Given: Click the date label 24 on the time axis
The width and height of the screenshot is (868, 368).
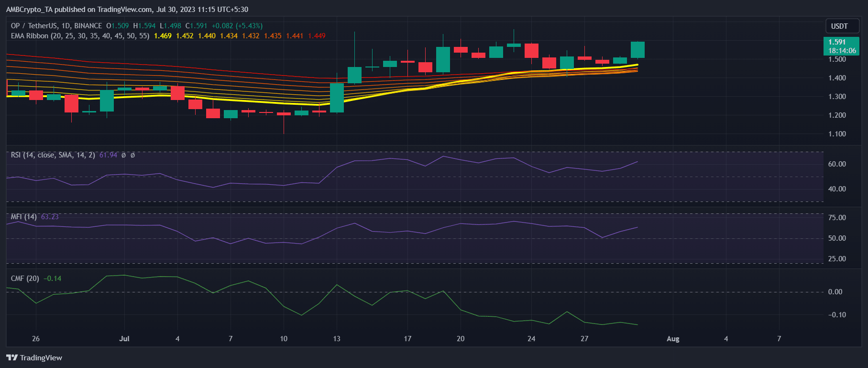Looking at the screenshot, I should pos(531,339).
